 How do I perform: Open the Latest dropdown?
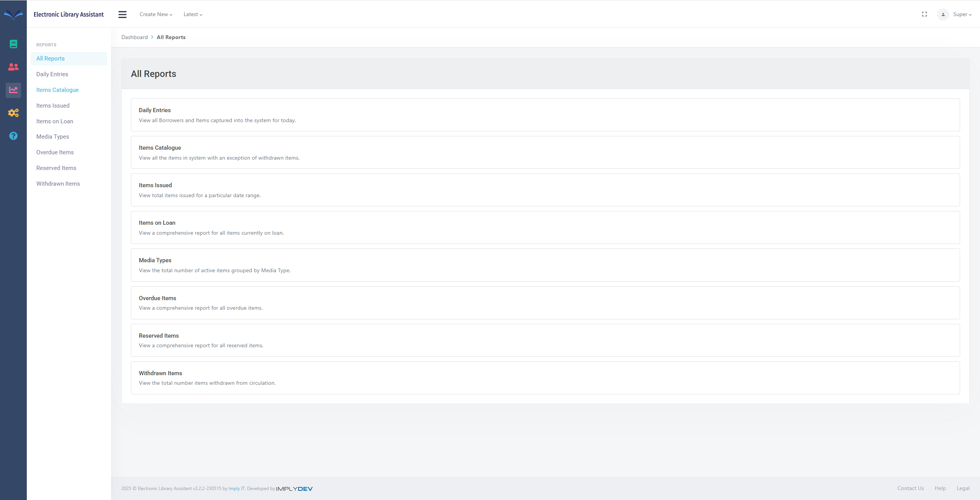[193, 14]
